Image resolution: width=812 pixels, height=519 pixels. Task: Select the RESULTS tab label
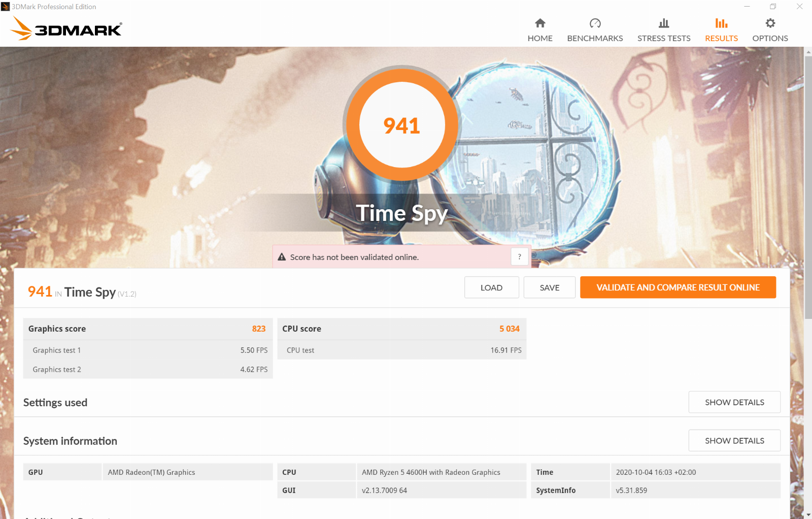pyautogui.click(x=721, y=38)
